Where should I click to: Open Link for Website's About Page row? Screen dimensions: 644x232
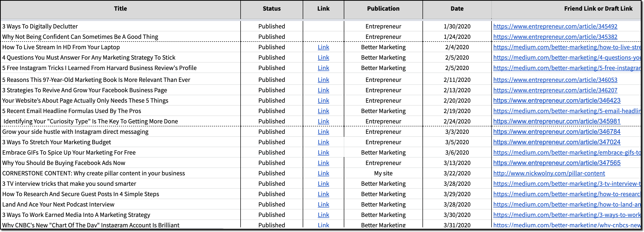click(323, 101)
